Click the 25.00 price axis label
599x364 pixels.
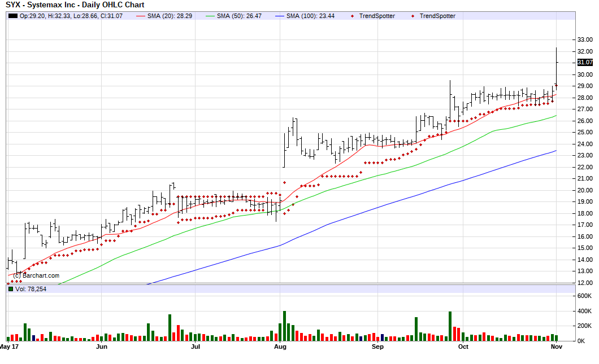pyautogui.click(x=585, y=133)
